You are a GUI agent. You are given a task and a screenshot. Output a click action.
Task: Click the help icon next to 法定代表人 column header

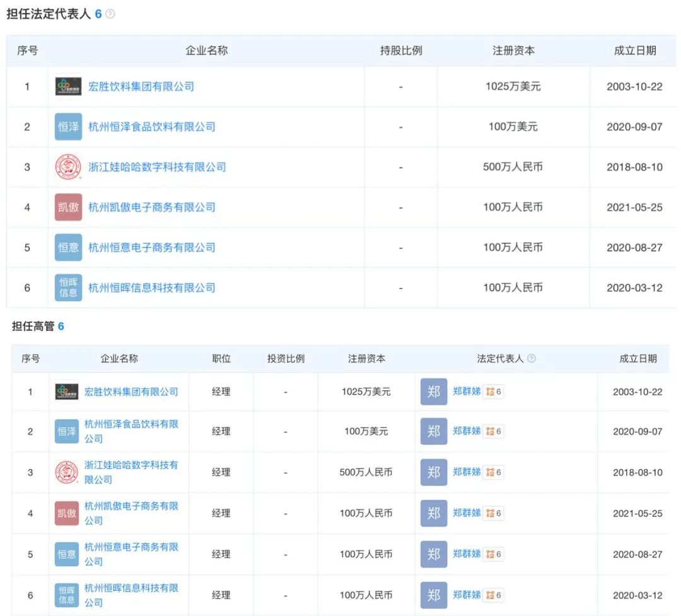click(531, 358)
